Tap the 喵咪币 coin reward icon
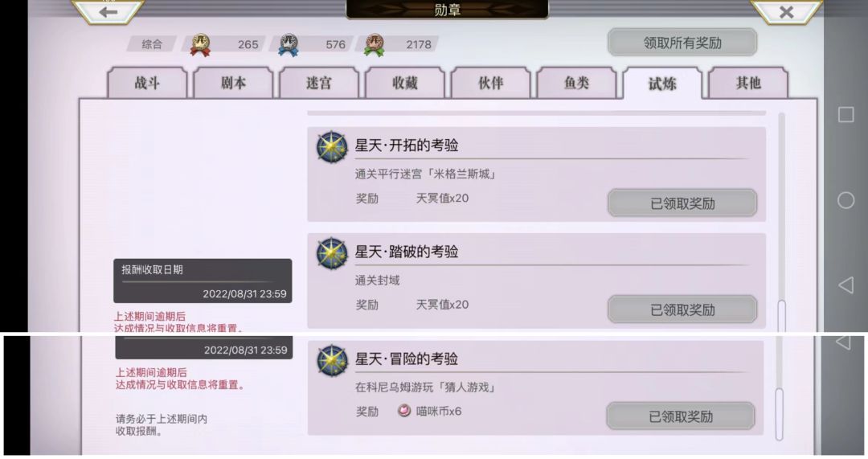868x459 pixels. click(x=404, y=411)
